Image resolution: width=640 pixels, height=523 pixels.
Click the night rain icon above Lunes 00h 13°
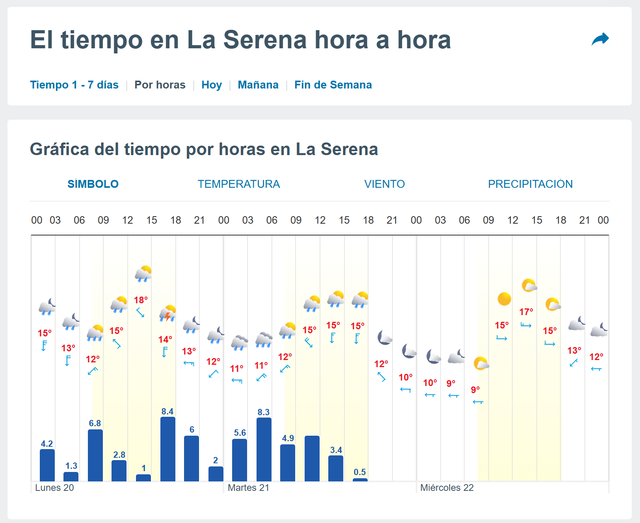click(71, 322)
